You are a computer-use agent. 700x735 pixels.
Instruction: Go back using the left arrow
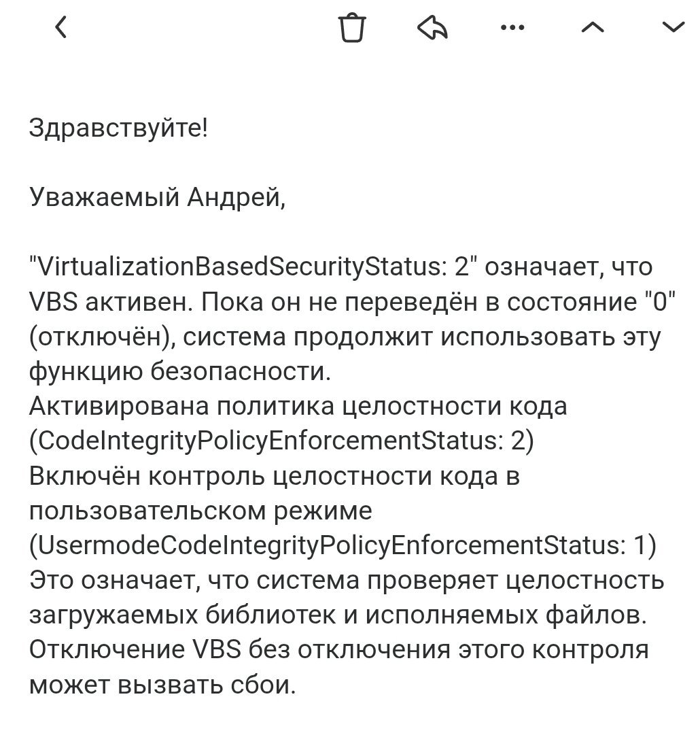tap(61, 28)
